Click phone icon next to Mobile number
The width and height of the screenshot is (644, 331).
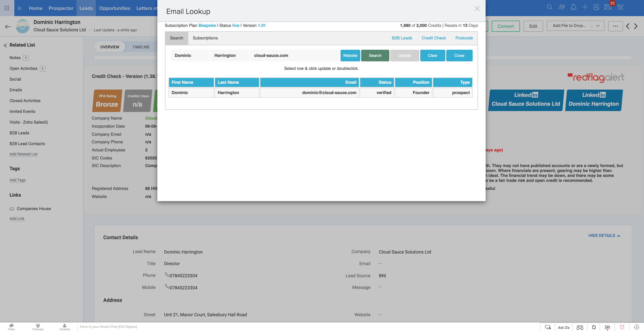pyautogui.click(x=167, y=286)
